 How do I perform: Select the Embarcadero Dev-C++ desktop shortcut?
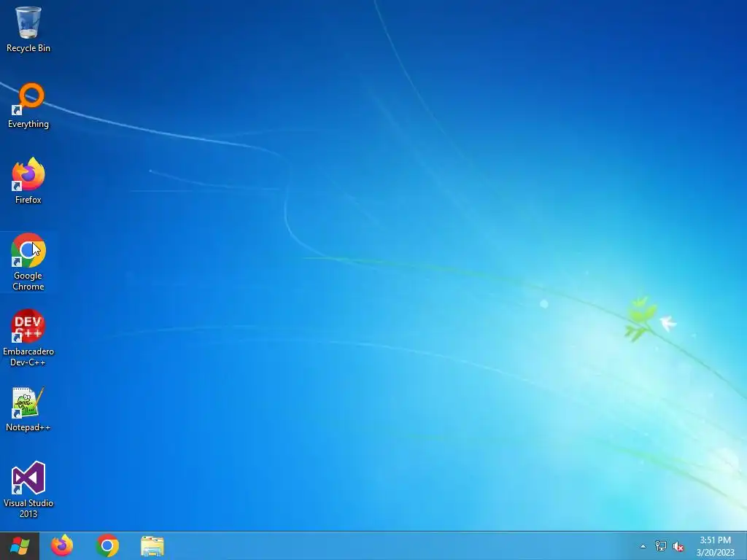(x=28, y=338)
